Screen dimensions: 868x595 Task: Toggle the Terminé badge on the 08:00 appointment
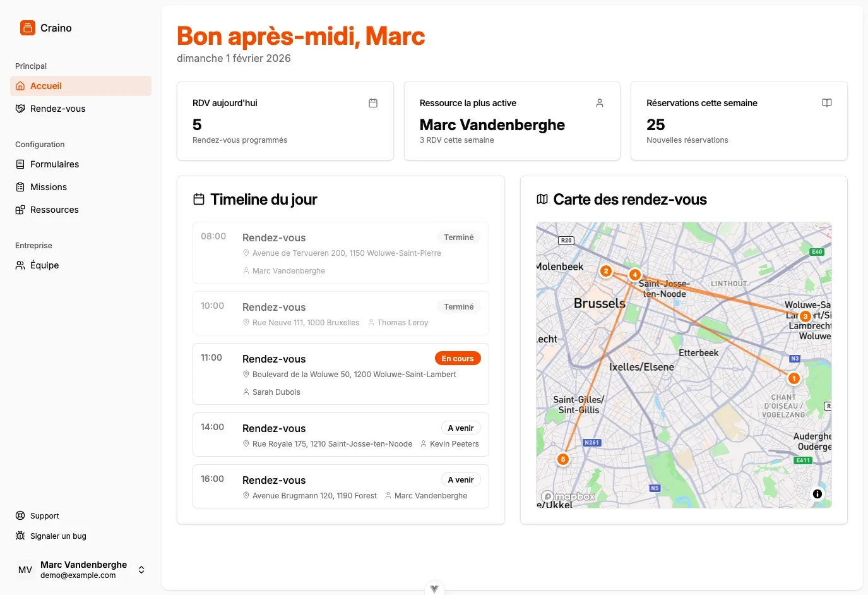(x=459, y=237)
